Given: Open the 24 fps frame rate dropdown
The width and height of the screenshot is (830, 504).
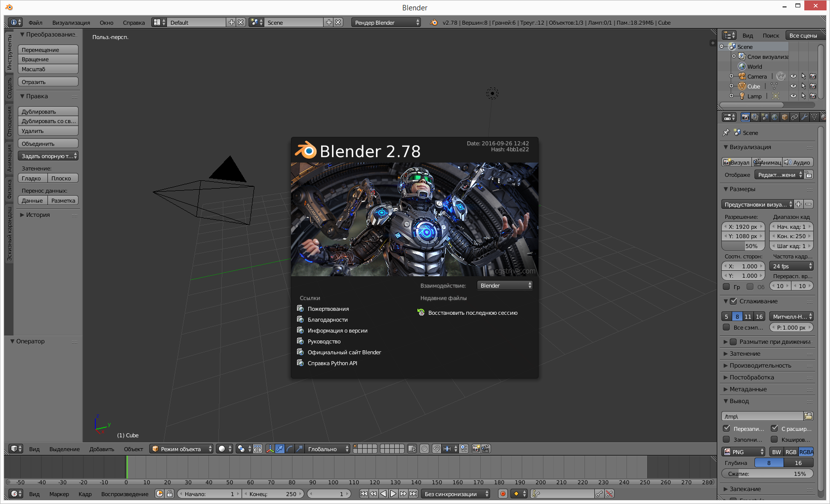Looking at the screenshot, I should (x=791, y=266).
